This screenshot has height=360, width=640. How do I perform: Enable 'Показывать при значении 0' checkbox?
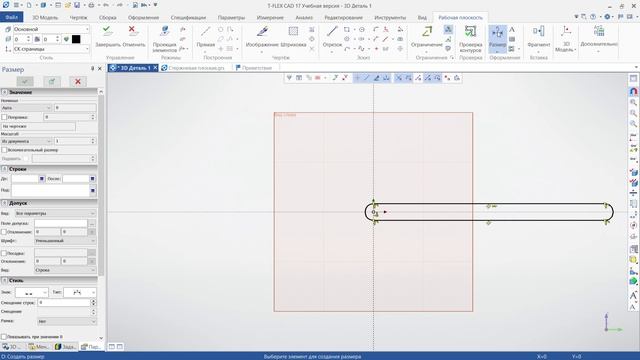[4, 337]
